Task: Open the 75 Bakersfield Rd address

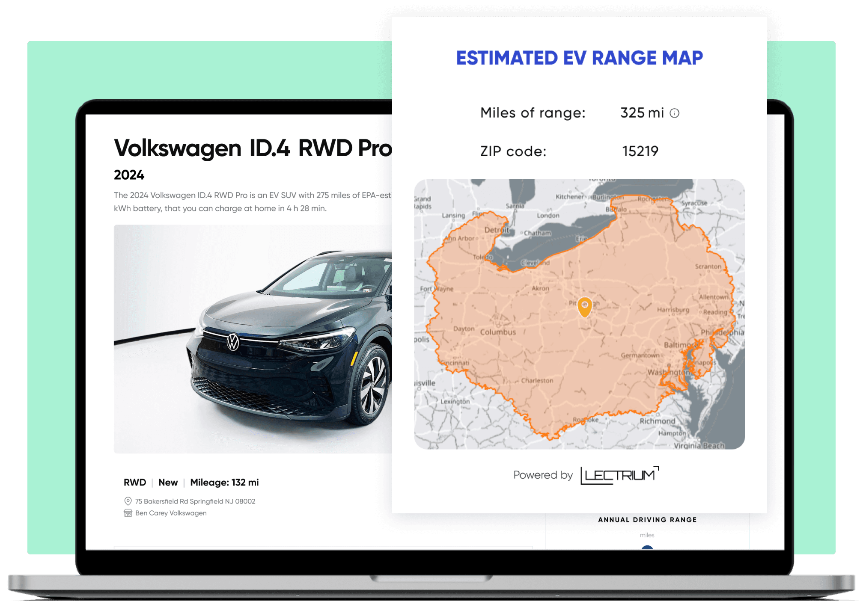Action: 195,501
